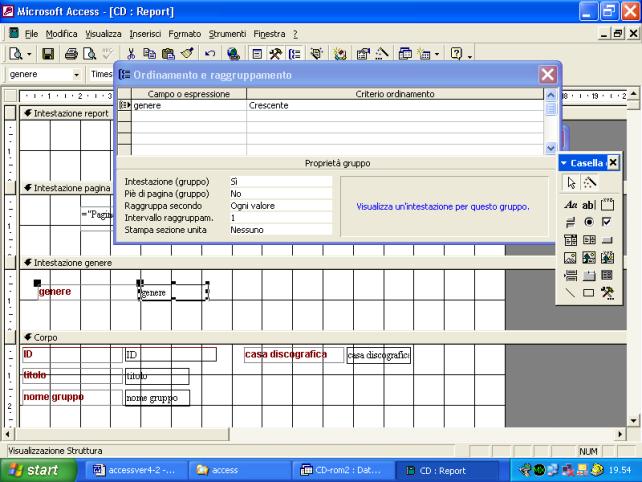Image resolution: width=642 pixels, height=482 pixels.
Task: Select the Command Button tool
Action: pyautogui.click(x=607, y=240)
